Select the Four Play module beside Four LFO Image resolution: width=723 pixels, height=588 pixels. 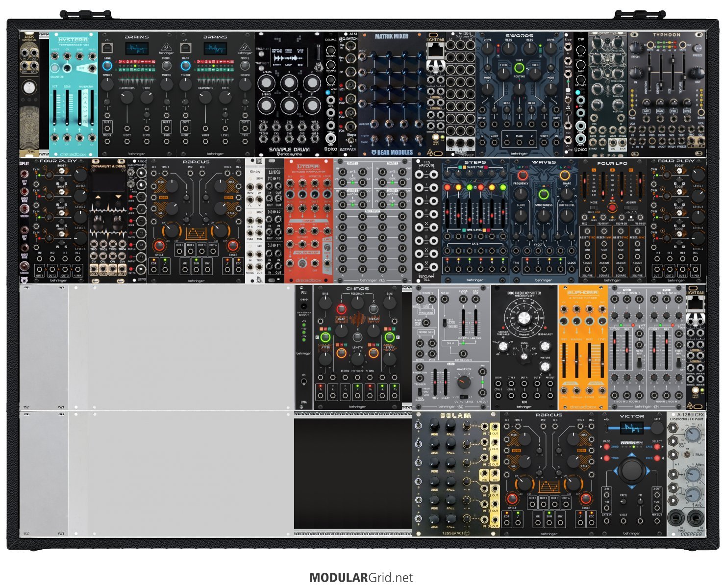point(676,221)
